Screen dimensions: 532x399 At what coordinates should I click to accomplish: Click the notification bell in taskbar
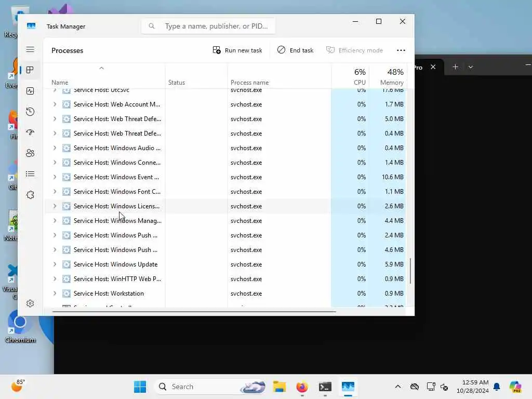click(497, 387)
